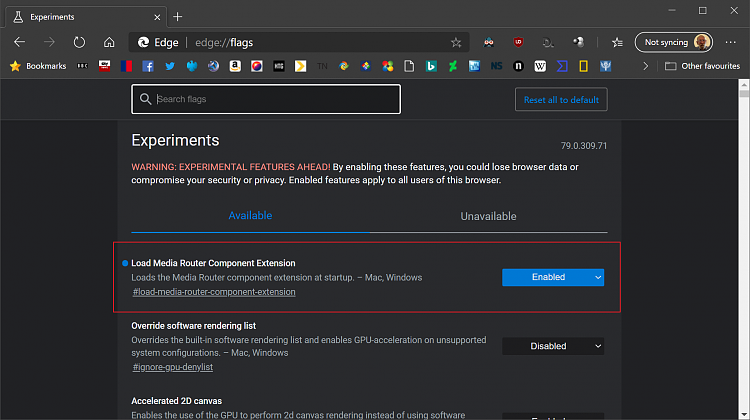Image resolution: width=750 pixels, height=420 pixels.
Task: Open the Other favourites folder
Action: tap(702, 66)
